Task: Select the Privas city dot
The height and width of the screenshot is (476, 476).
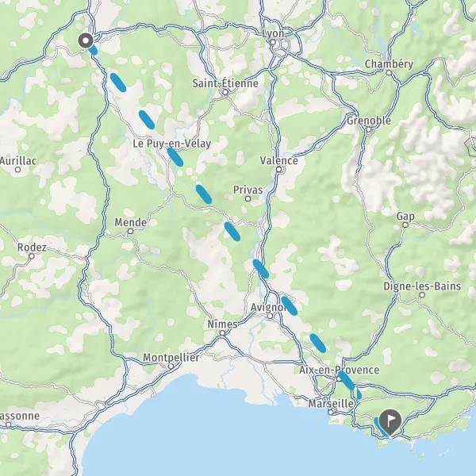Action: point(248,199)
